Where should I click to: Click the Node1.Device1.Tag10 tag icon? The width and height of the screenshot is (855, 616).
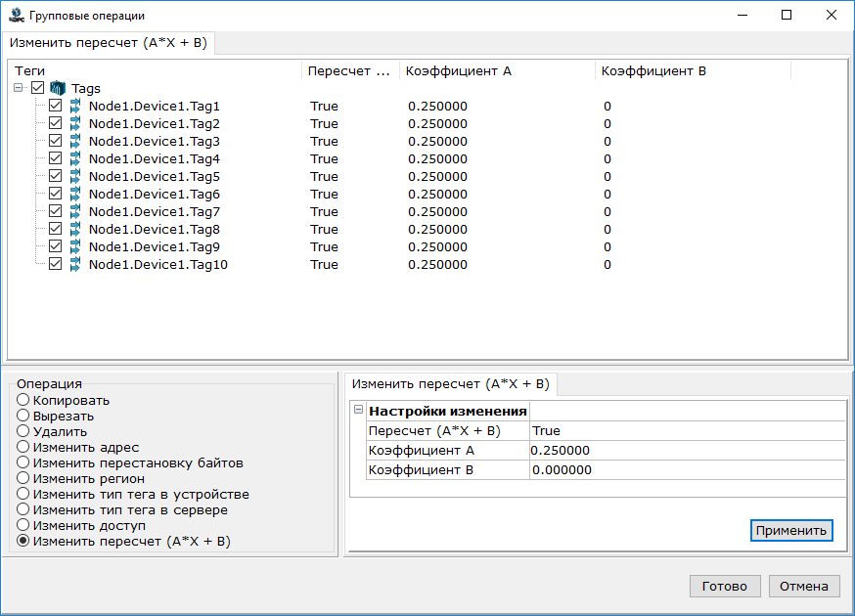tap(75, 264)
